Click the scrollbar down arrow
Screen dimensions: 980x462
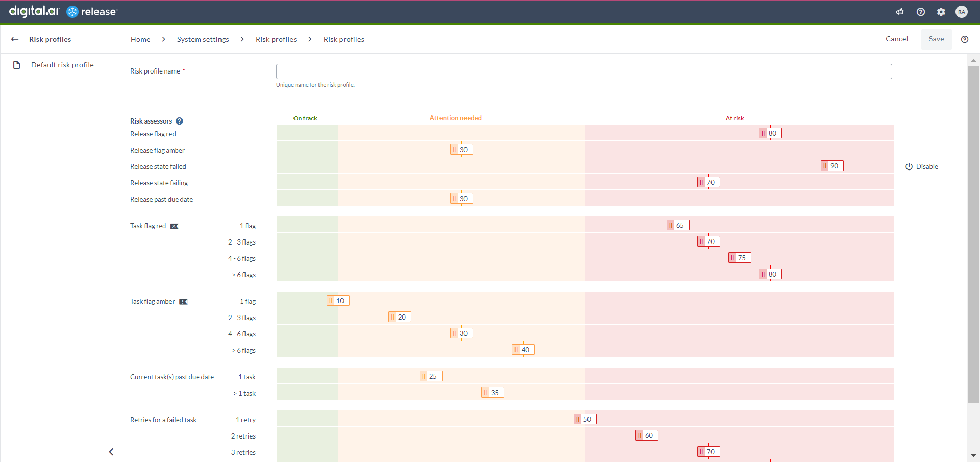click(973, 455)
